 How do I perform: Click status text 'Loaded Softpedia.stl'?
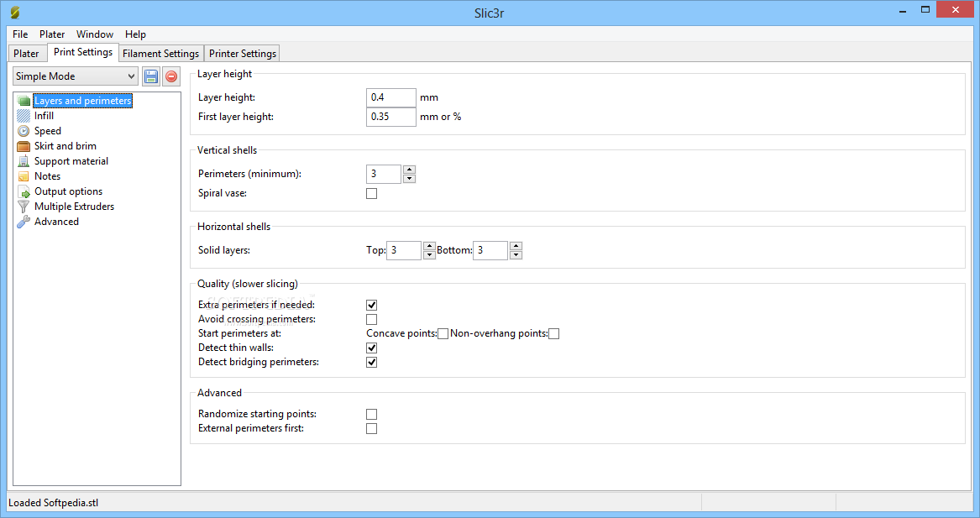(x=53, y=503)
